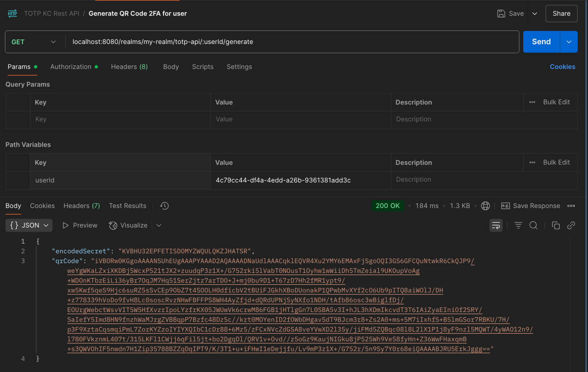Open the JSON response format dropdown

coord(29,225)
